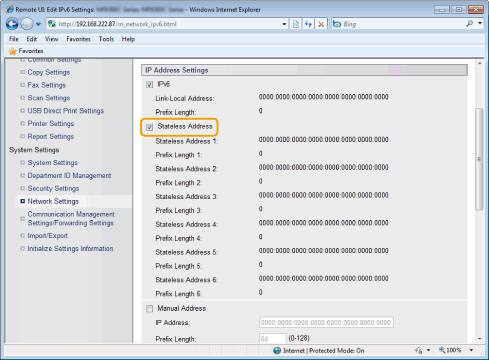This screenshot has width=489, height=360.
Task: Open the Favorites menu
Action: (78, 39)
